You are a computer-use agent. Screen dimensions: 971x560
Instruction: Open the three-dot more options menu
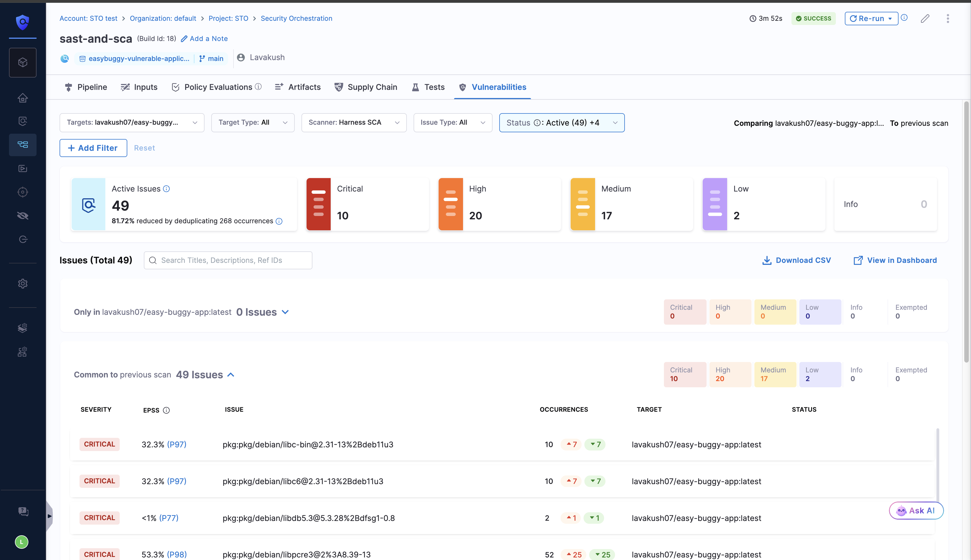(947, 19)
